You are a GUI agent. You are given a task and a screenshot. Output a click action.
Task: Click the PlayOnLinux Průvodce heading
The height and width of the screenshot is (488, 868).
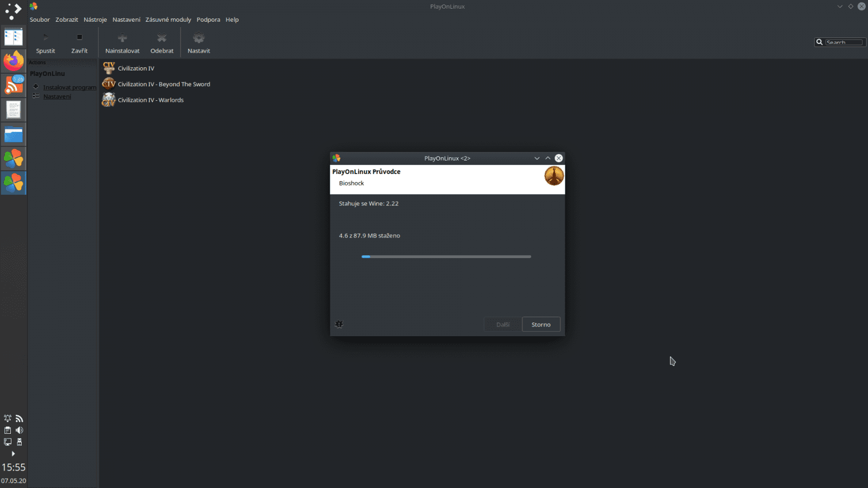(x=366, y=172)
